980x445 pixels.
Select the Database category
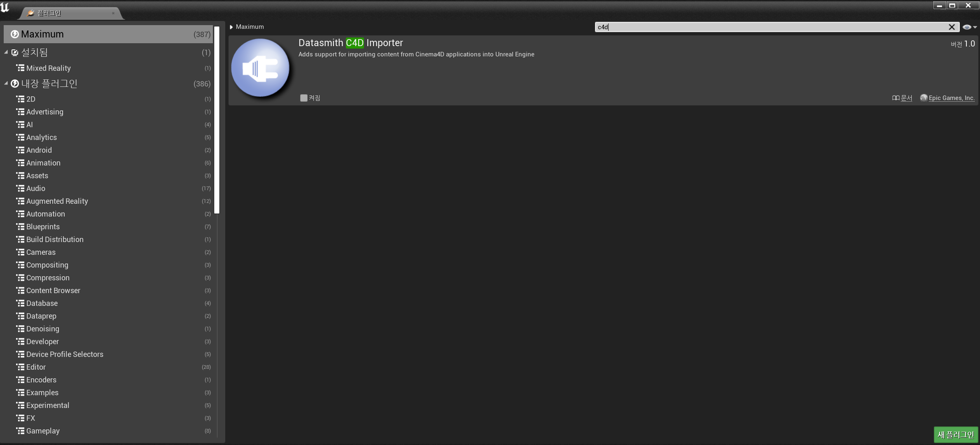[108, 303]
